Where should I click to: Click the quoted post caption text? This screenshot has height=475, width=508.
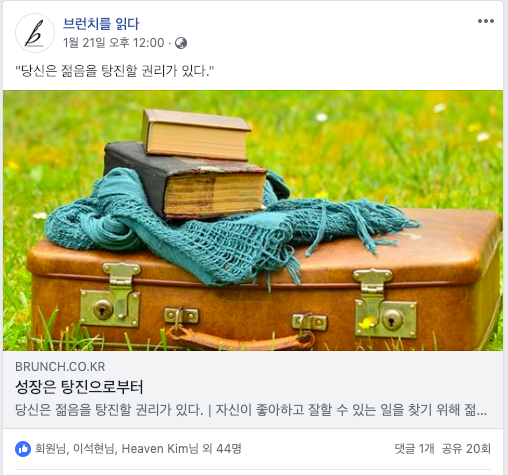(115, 71)
